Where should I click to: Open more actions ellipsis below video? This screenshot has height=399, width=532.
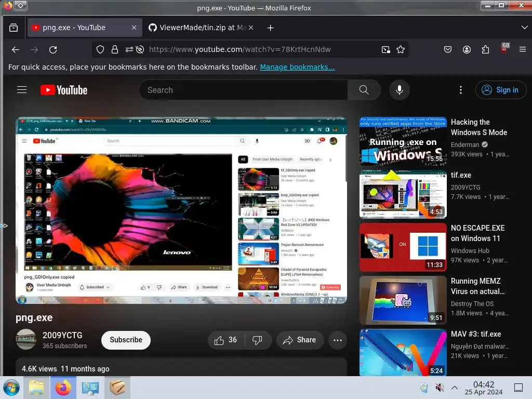tap(338, 340)
